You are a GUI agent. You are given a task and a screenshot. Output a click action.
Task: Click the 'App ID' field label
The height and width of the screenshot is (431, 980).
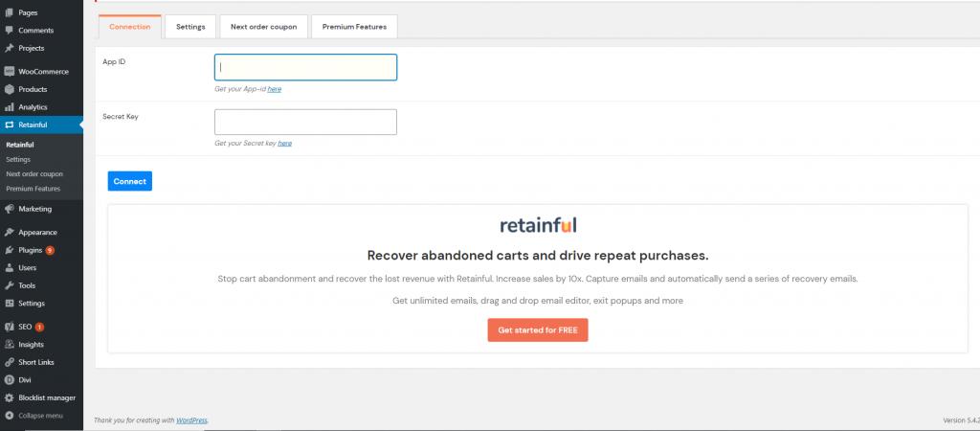tap(114, 61)
